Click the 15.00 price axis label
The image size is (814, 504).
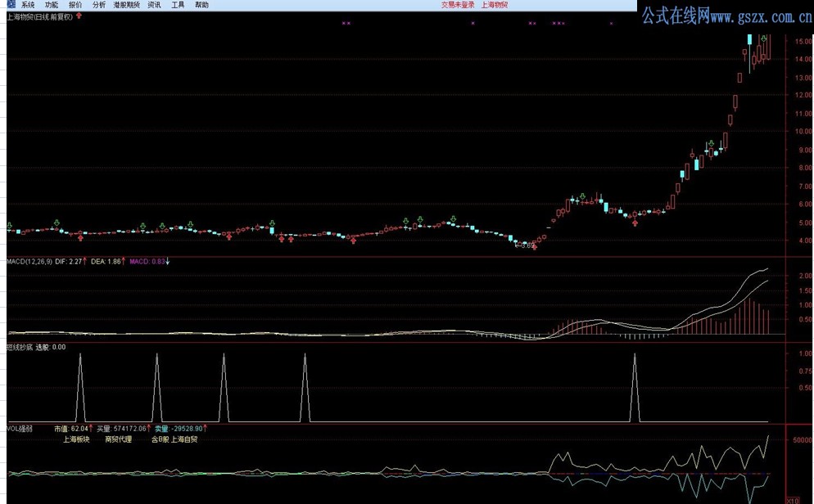click(803, 42)
